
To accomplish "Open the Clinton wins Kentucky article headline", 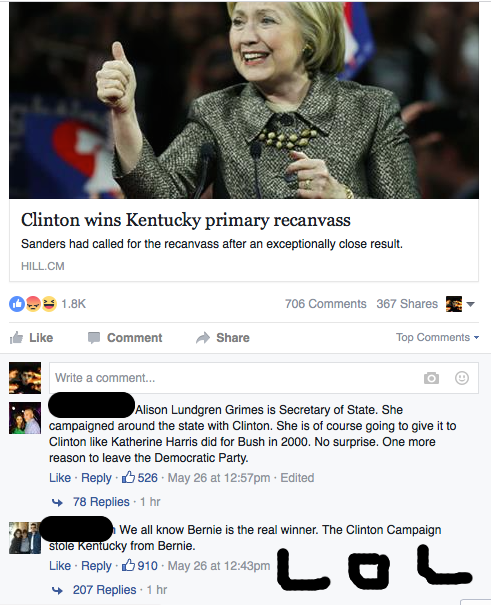I will (x=186, y=220).
